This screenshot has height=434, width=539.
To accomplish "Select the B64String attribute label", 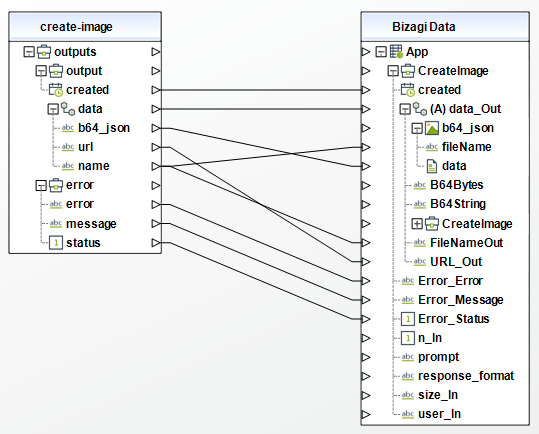I will (458, 204).
